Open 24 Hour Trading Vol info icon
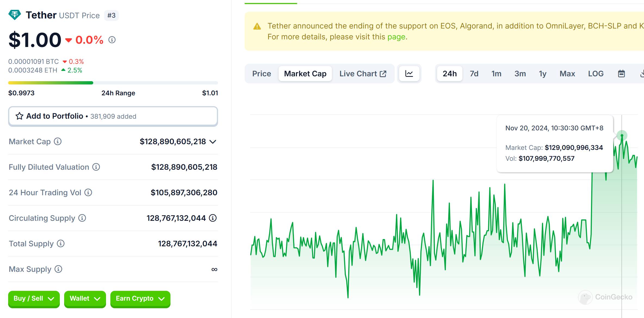 click(88, 193)
